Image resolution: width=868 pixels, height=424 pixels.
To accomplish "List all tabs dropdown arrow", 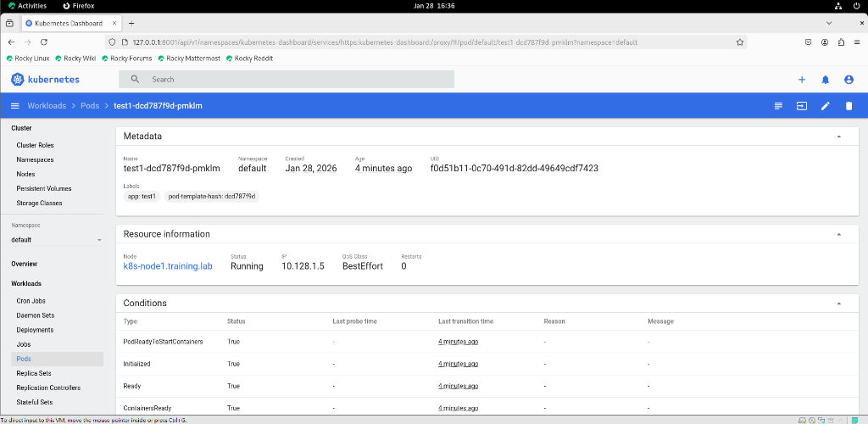I will [829, 23].
